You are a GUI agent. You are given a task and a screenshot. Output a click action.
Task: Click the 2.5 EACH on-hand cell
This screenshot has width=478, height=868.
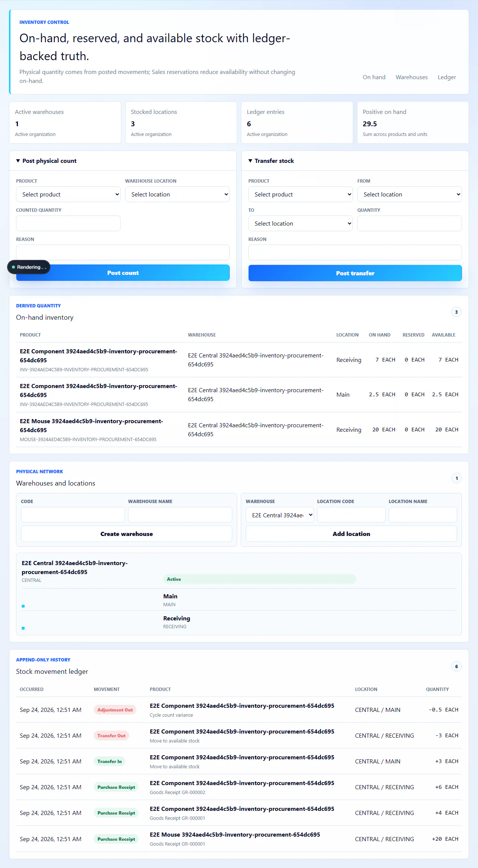382,394
